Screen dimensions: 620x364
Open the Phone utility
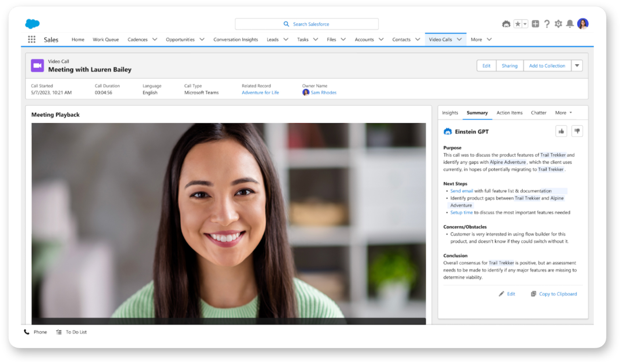pos(36,332)
